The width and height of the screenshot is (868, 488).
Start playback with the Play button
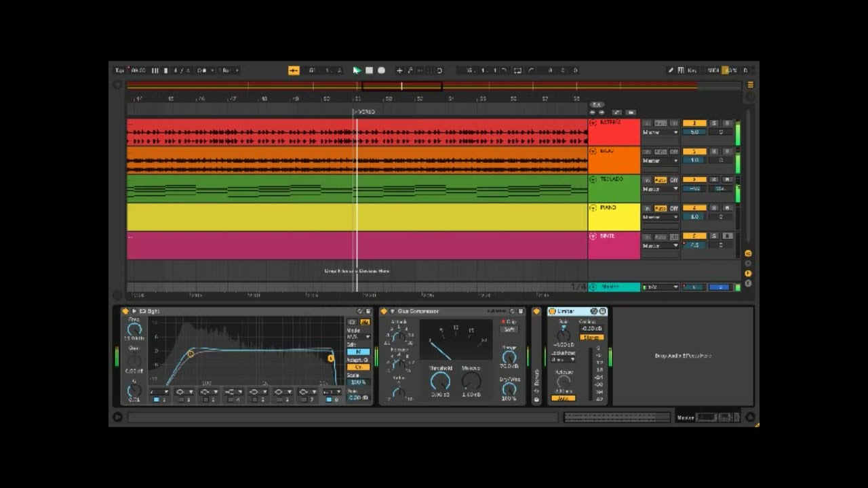pyautogui.click(x=357, y=70)
